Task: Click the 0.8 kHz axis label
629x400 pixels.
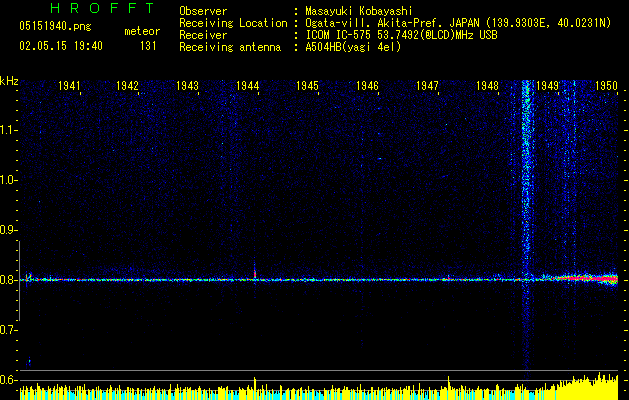Action: coord(7,280)
